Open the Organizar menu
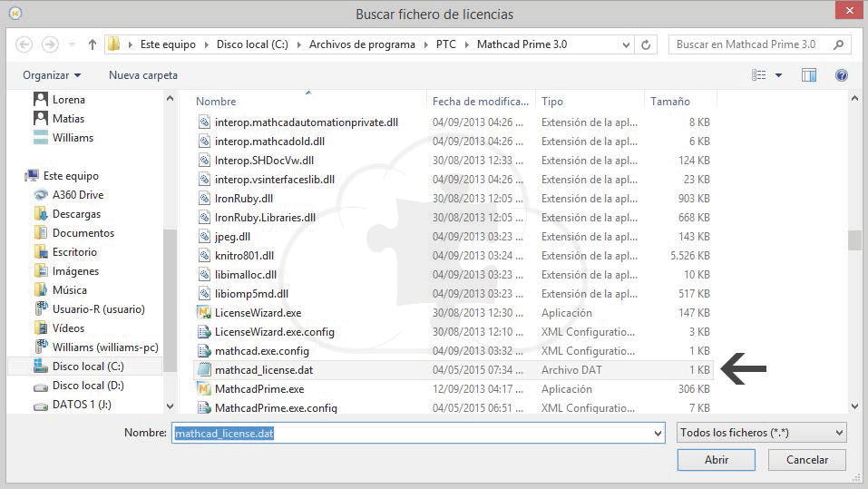 click(x=52, y=74)
